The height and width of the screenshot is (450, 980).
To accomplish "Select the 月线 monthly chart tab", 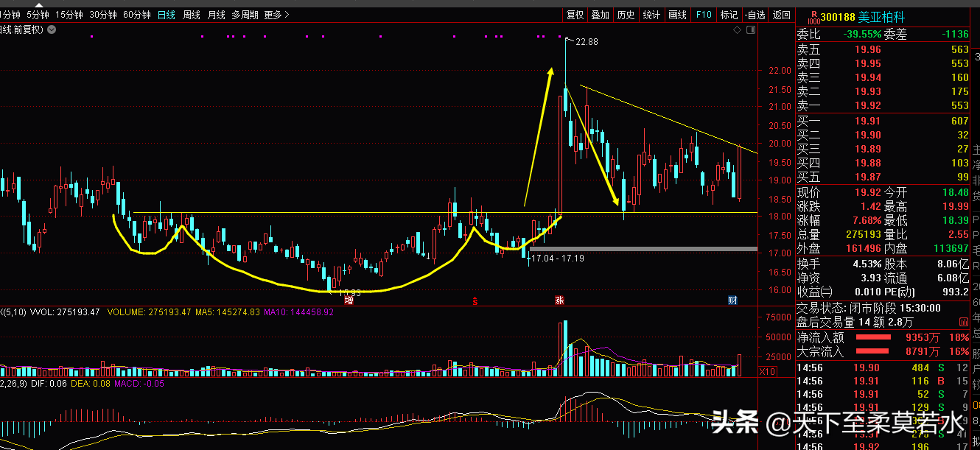I will pyautogui.click(x=216, y=15).
